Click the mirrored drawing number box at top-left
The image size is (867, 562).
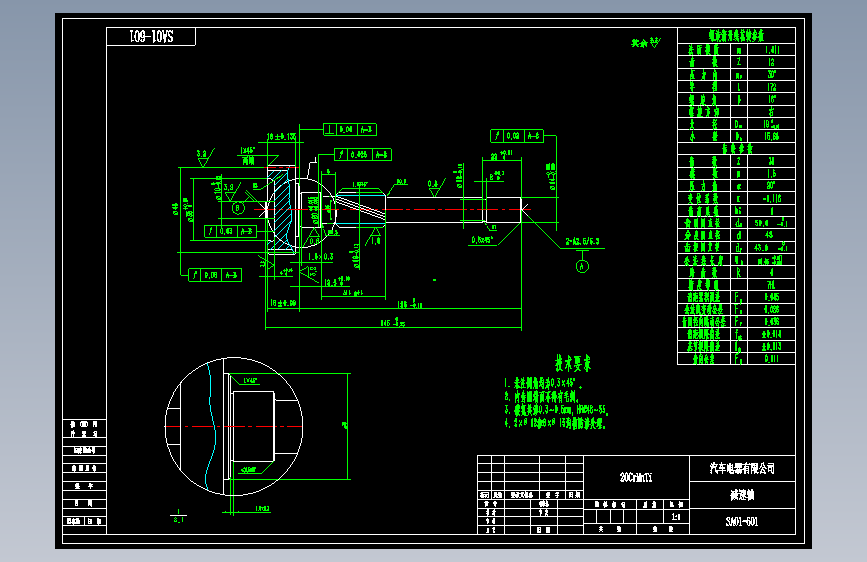click(x=151, y=37)
